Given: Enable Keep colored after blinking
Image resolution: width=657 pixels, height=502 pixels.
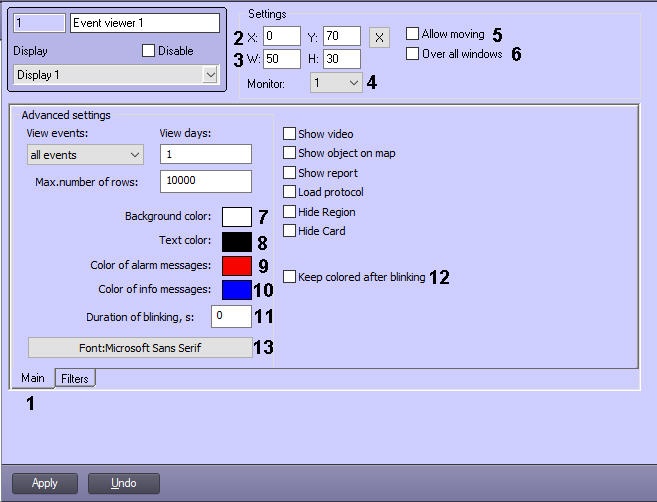Looking at the screenshot, I should (x=289, y=277).
